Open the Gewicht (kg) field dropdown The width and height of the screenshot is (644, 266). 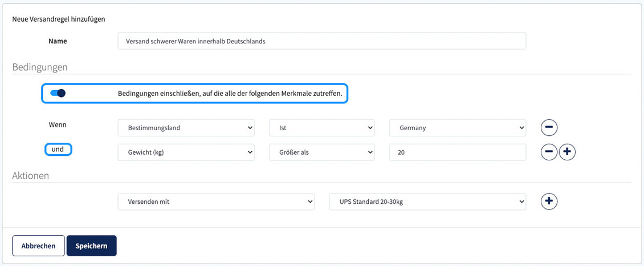click(186, 152)
